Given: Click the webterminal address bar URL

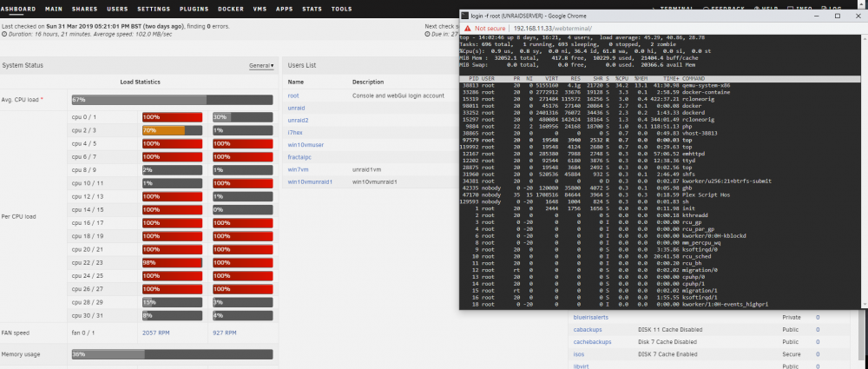Looking at the screenshot, I should [x=552, y=28].
